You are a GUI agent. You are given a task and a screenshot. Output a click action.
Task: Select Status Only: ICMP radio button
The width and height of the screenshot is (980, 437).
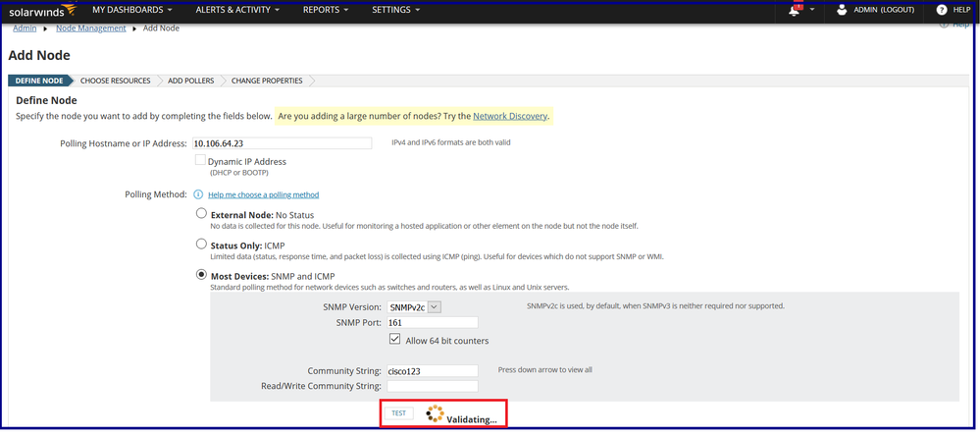pyautogui.click(x=201, y=245)
